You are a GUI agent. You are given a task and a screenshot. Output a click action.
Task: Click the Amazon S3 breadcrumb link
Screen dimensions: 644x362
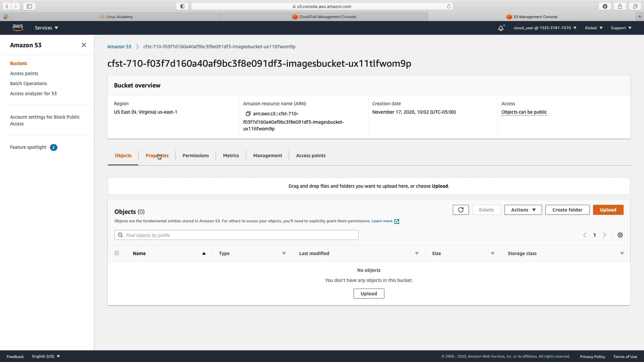pos(119,47)
